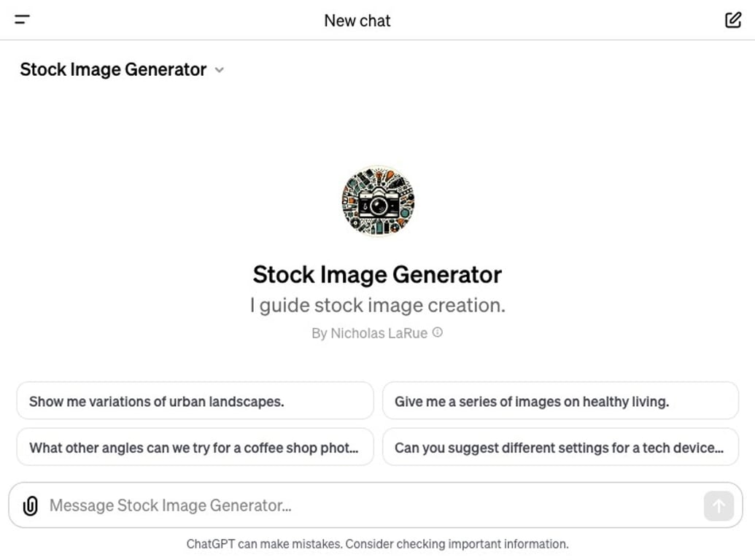Click the New chat header label
This screenshot has height=560, width=755.
coord(357,20)
